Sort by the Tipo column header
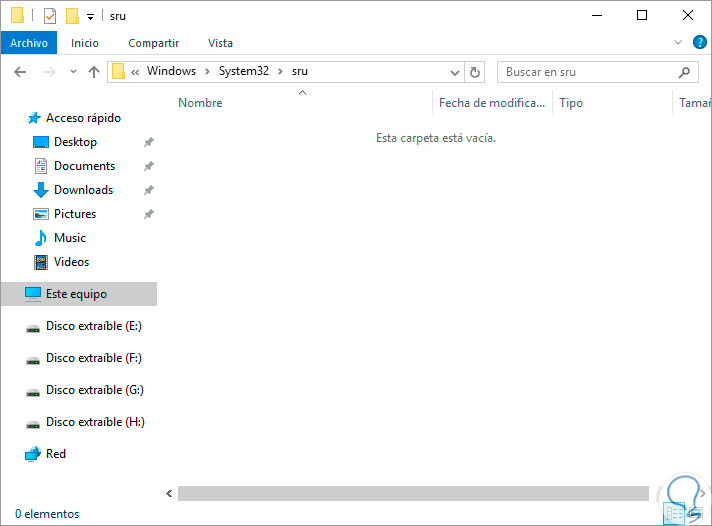The image size is (712, 526). pos(571,103)
